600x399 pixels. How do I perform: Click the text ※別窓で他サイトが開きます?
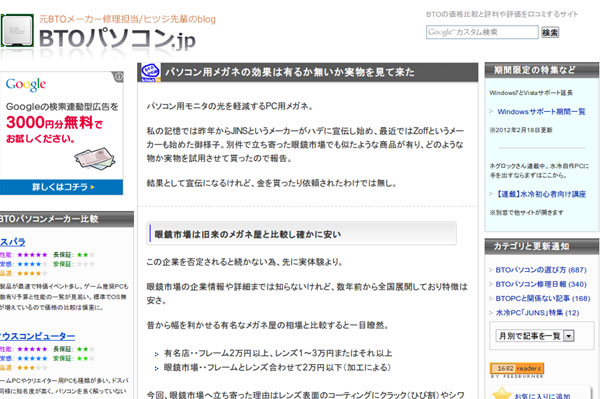526,212
